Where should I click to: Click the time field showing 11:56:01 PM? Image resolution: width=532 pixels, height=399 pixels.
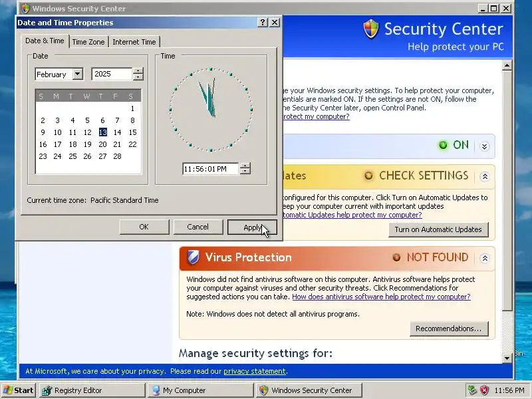point(210,169)
